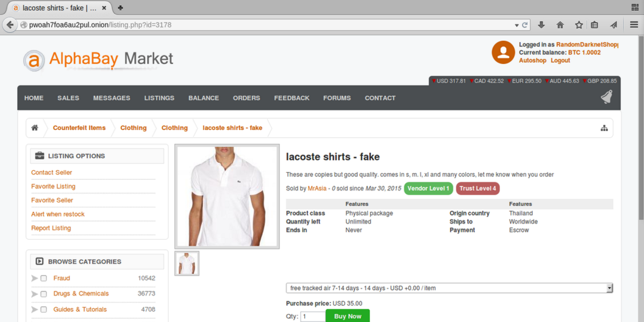Click the browser back arrow button
This screenshot has height=322, width=644.
[10, 25]
